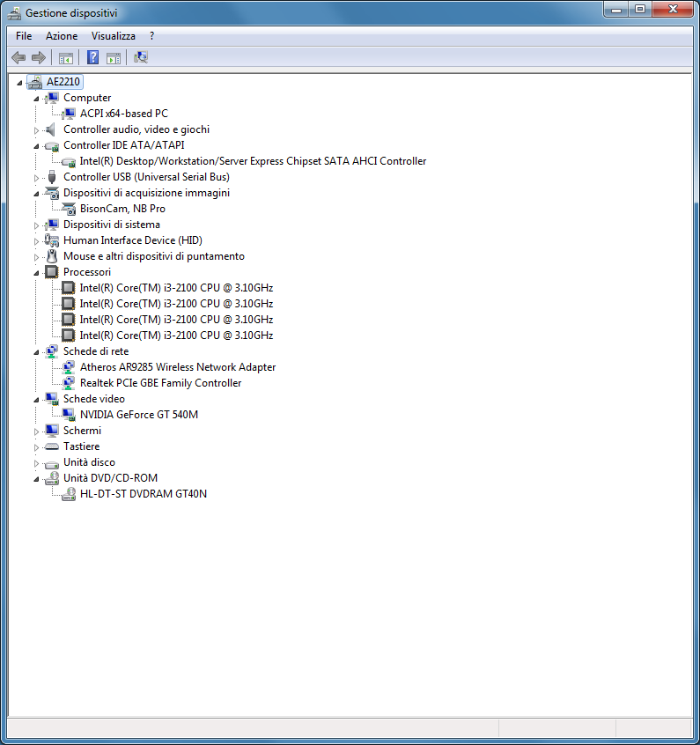Expand the Unità disco category
Image resolution: width=700 pixels, height=745 pixels.
[37, 463]
